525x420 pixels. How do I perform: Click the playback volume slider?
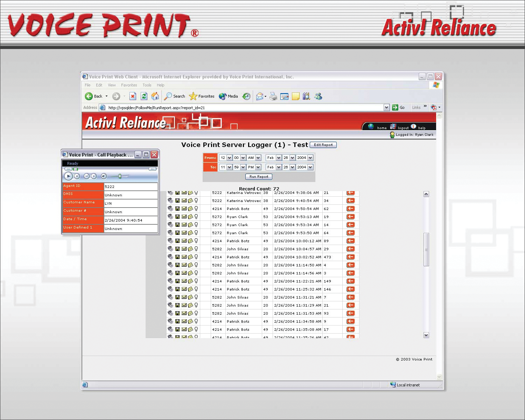click(x=120, y=176)
